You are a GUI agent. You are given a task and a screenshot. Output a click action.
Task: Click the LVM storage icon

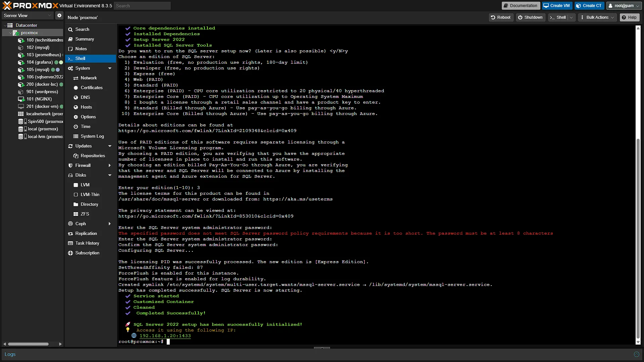click(76, 185)
